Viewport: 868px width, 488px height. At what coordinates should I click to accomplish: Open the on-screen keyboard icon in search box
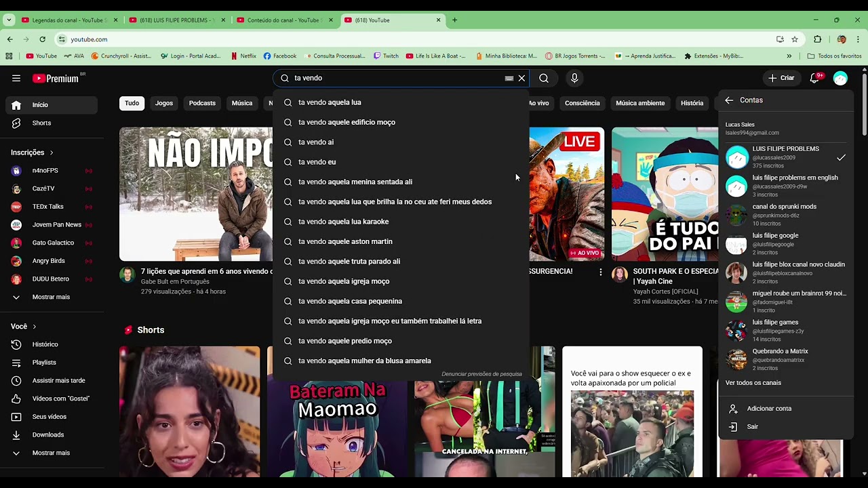click(509, 78)
